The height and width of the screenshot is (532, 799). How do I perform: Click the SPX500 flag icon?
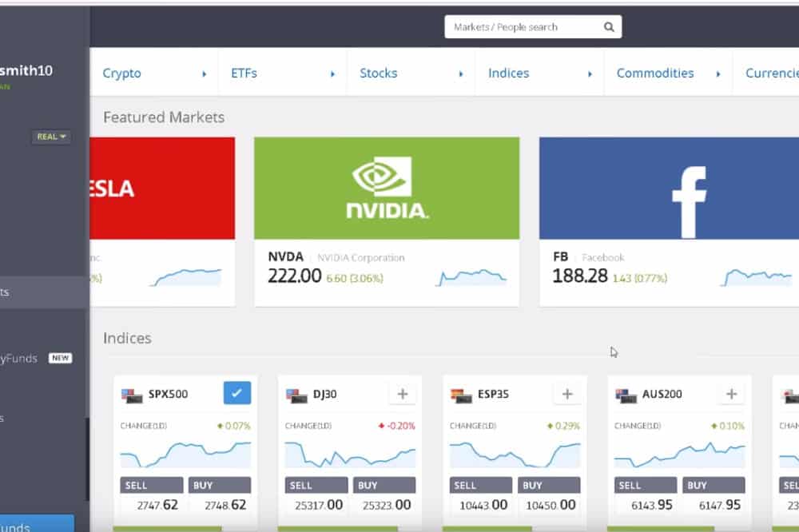click(132, 395)
